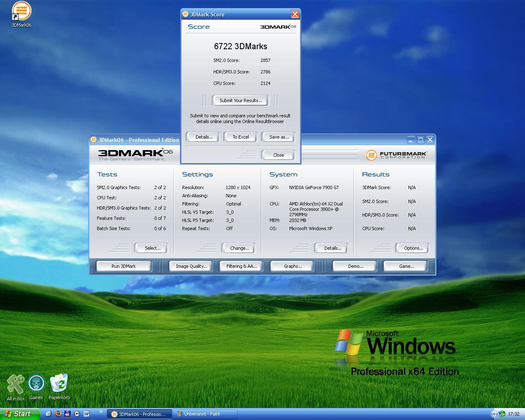The image size is (525, 420).
Task: Click the first quick launch icon next to Start
Action: click(48, 414)
